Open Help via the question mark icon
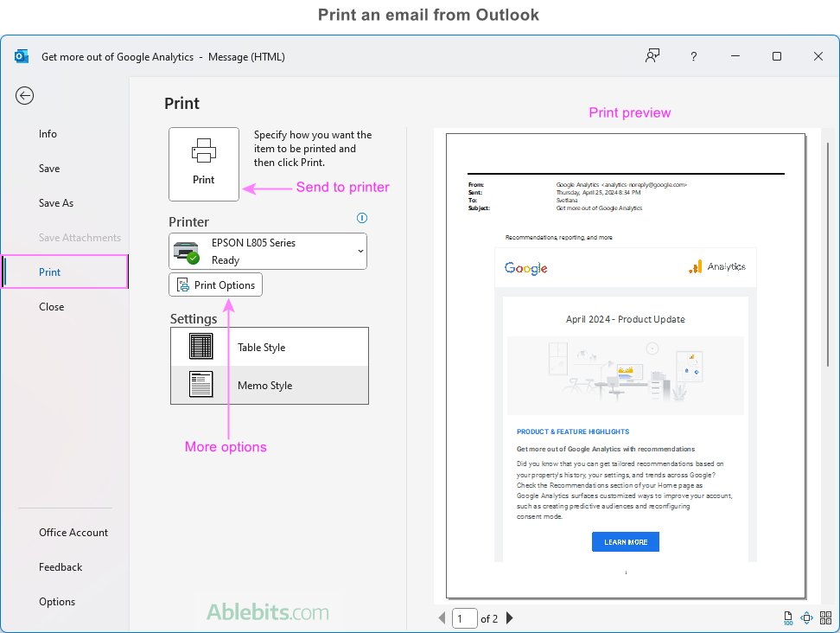Viewport: 840px width, 633px height. [693, 55]
